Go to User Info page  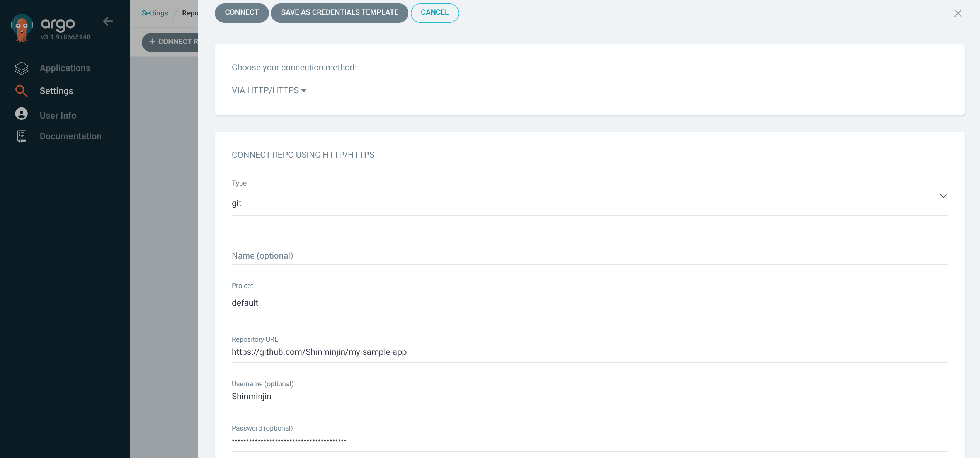(x=58, y=116)
